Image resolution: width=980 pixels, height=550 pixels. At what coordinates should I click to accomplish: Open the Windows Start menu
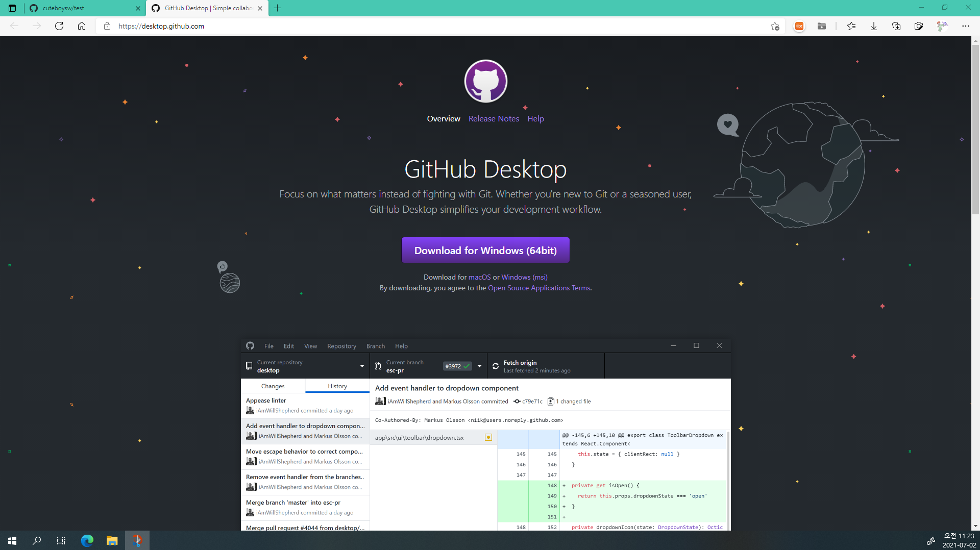pyautogui.click(x=12, y=540)
